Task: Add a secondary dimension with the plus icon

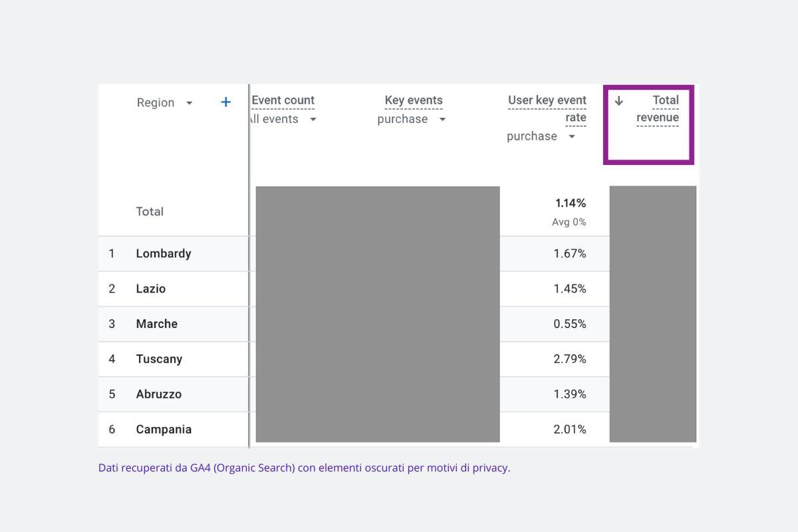Action: pos(225,102)
